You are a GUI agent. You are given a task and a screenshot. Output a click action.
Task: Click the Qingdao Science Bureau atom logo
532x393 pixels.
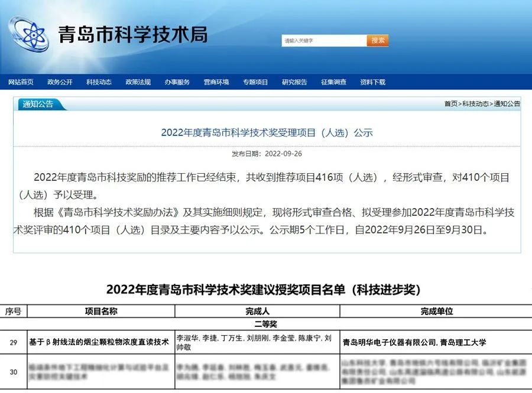29,34
